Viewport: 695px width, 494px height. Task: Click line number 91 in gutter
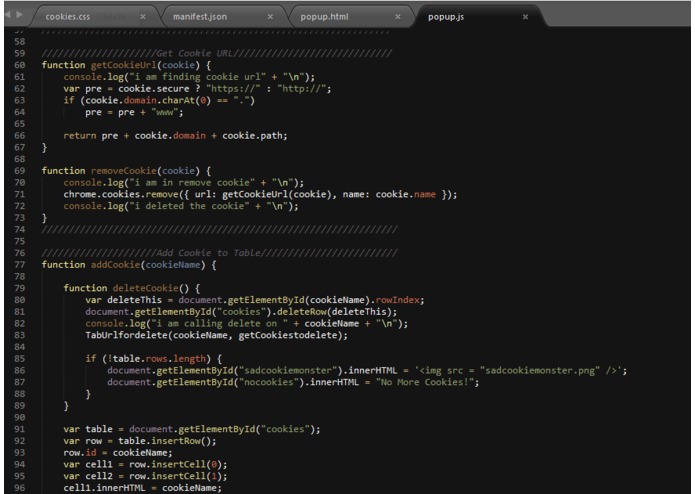[20, 429]
